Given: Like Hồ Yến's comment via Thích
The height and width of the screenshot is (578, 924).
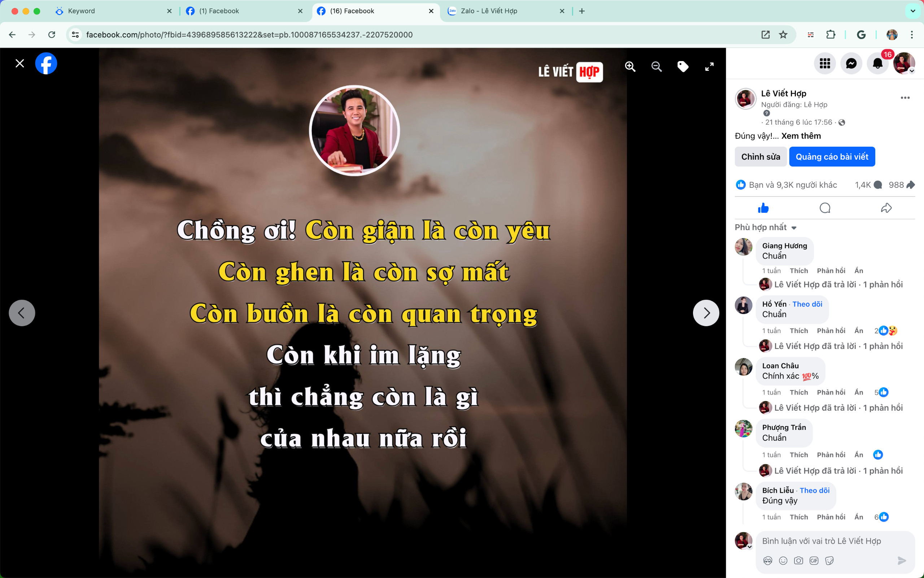Looking at the screenshot, I should pos(799,331).
